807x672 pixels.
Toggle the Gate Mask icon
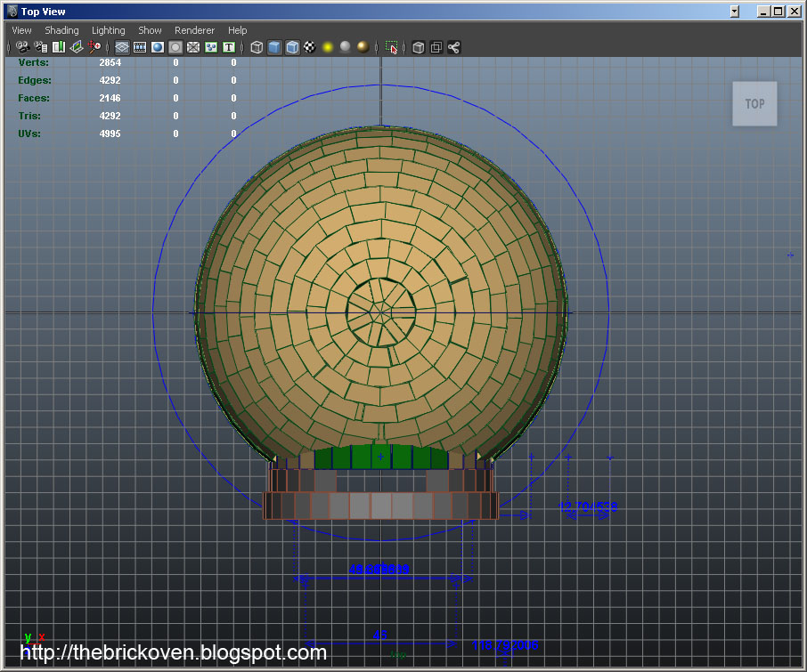pos(175,47)
